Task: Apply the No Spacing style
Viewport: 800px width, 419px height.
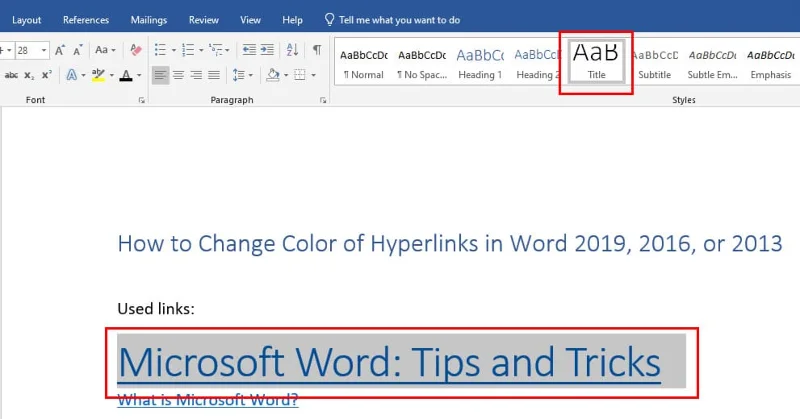Action: (x=422, y=63)
